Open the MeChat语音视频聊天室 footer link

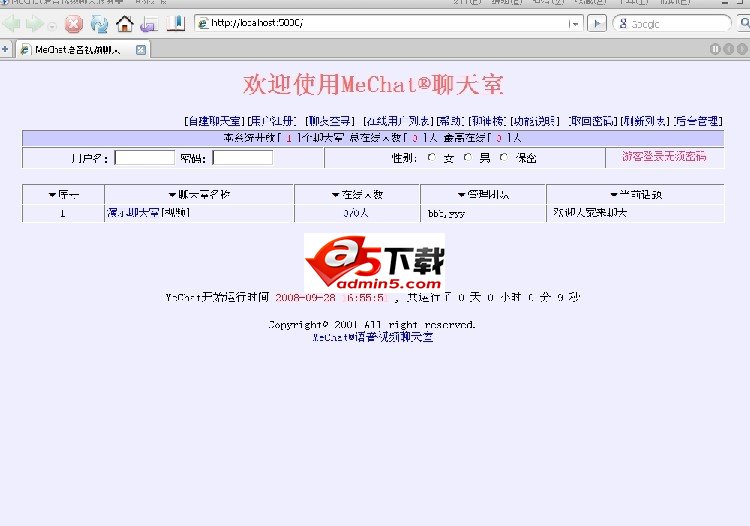[373, 337]
